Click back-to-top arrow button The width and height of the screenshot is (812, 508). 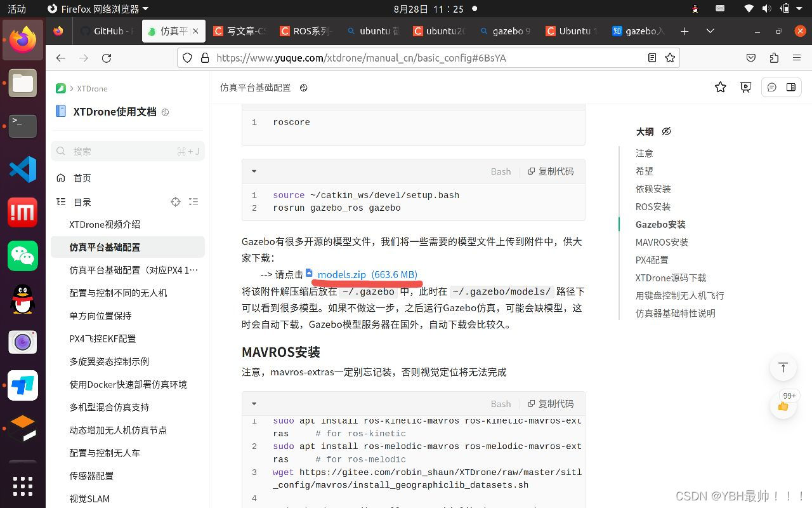[783, 368]
